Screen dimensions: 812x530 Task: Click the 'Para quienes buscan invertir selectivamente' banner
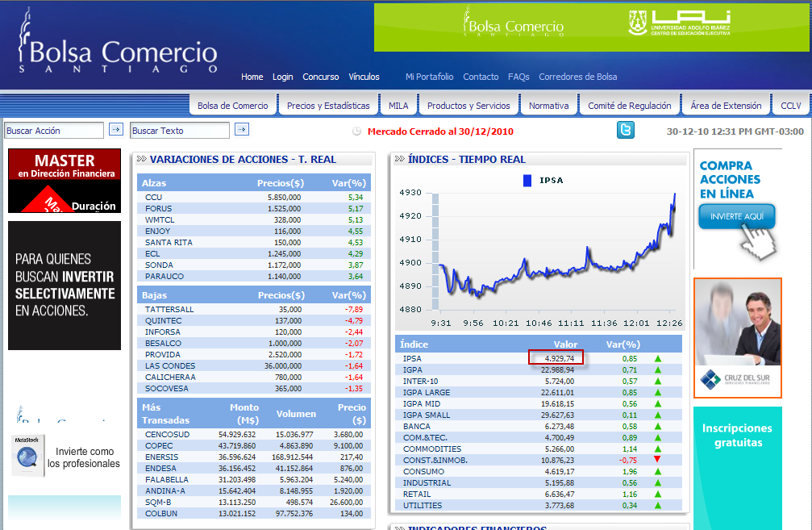click(x=65, y=286)
